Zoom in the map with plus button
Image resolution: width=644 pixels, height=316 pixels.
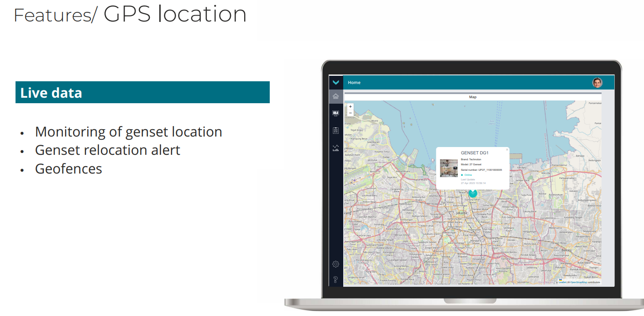tap(350, 106)
